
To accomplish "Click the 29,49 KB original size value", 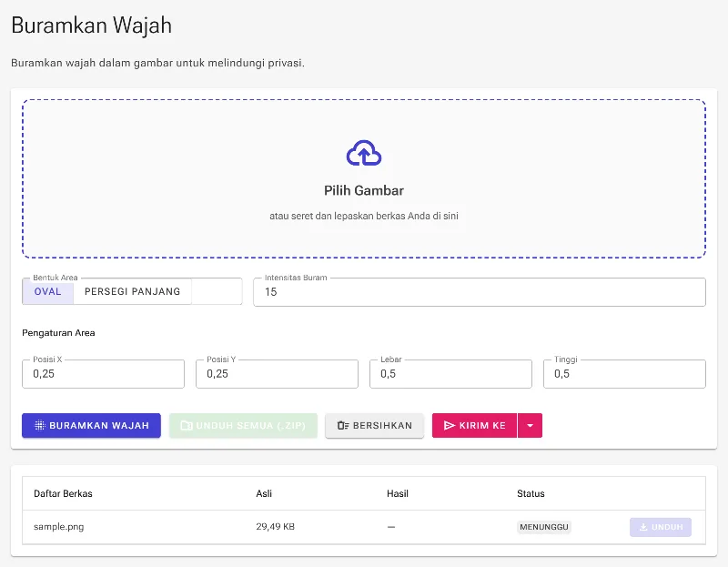I will pyautogui.click(x=276, y=527).
